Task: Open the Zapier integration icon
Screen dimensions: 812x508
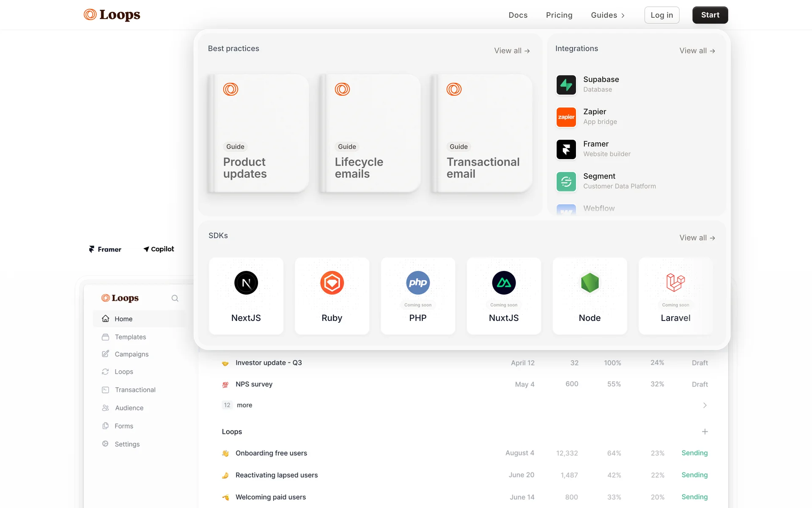Action: [x=566, y=117]
